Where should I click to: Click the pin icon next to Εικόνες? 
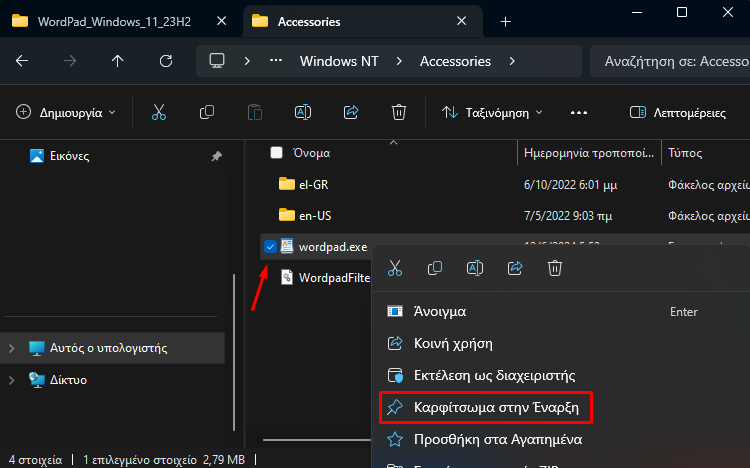(217, 156)
